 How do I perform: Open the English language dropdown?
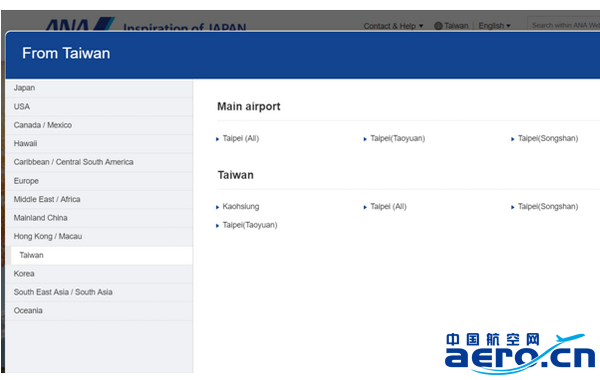(494, 26)
